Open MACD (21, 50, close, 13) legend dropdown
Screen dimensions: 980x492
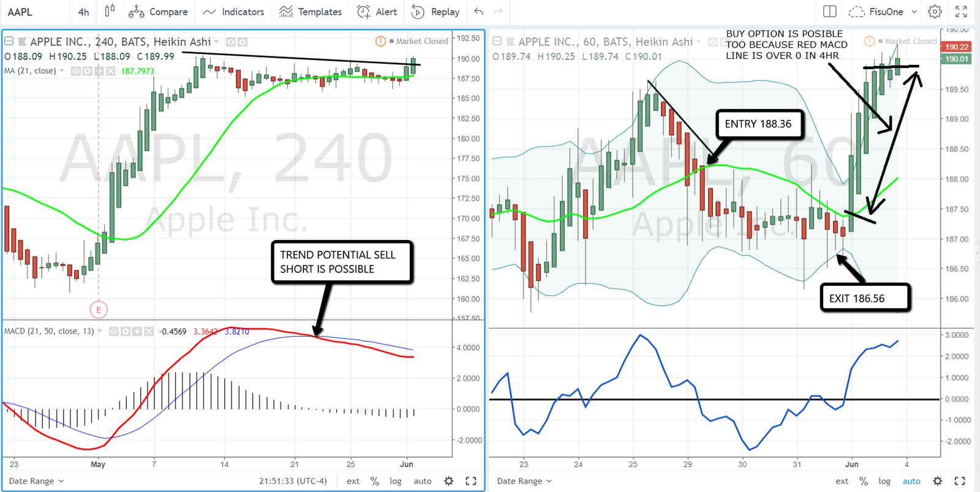click(x=99, y=331)
